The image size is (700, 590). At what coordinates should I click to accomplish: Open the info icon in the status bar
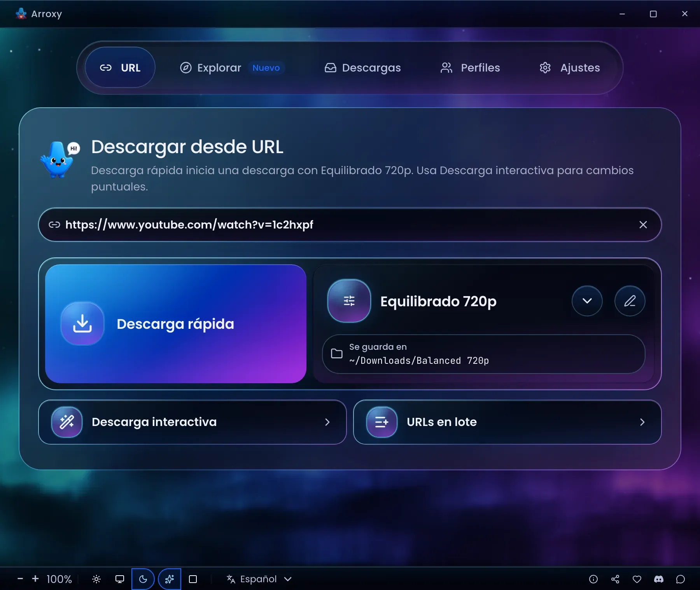click(593, 579)
